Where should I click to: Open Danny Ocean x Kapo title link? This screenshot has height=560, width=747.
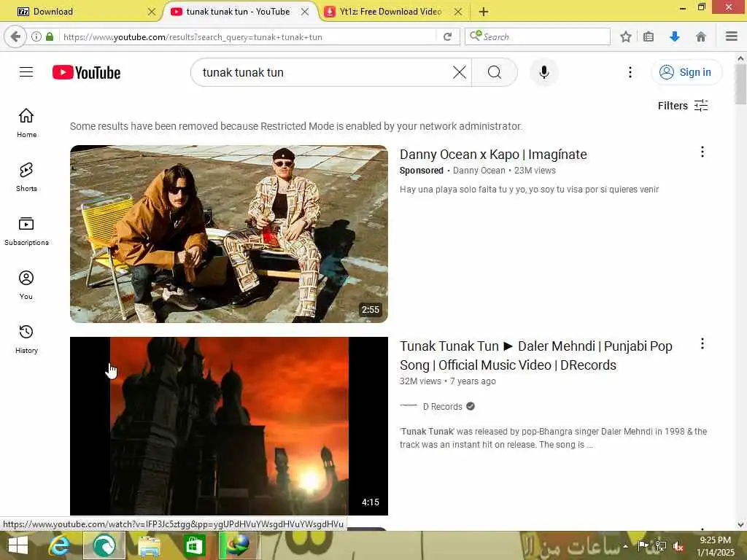point(493,155)
